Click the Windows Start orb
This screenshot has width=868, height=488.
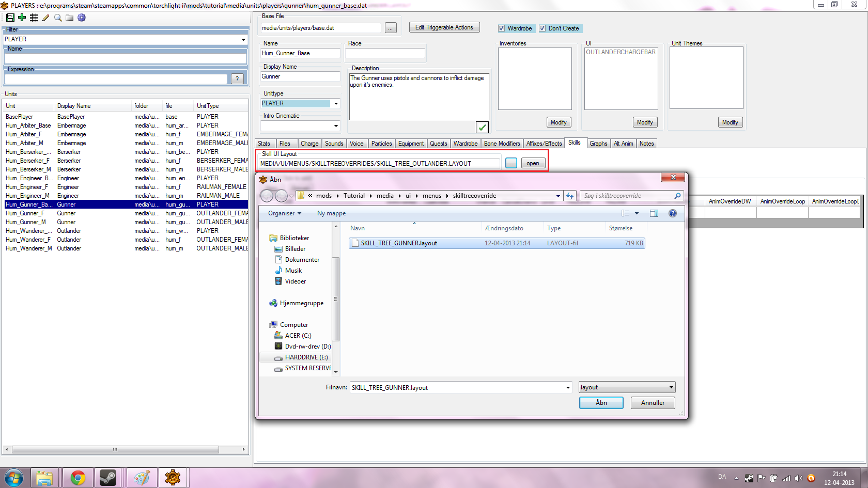click(x=13, y=478)
